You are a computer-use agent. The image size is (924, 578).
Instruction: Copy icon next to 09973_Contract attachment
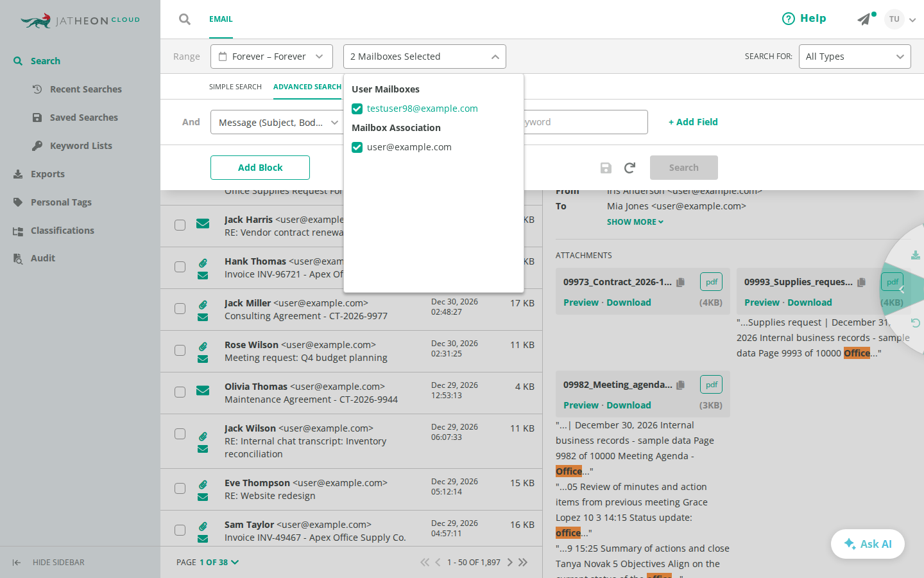pyautogui.click(x=681, y=282)
